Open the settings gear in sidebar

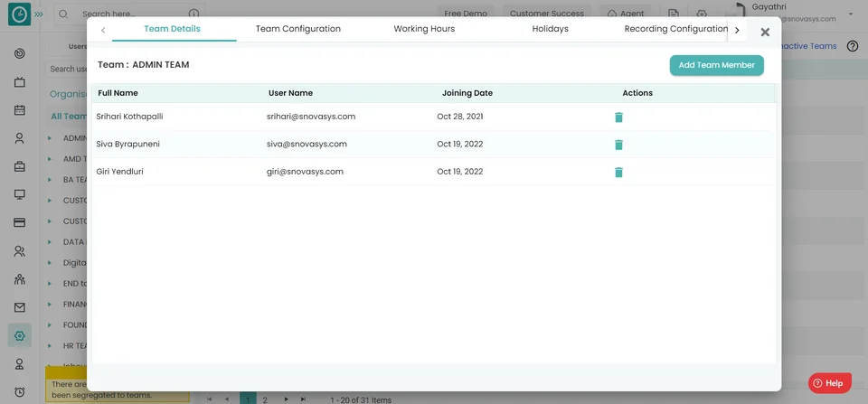[x=19, y=335]
